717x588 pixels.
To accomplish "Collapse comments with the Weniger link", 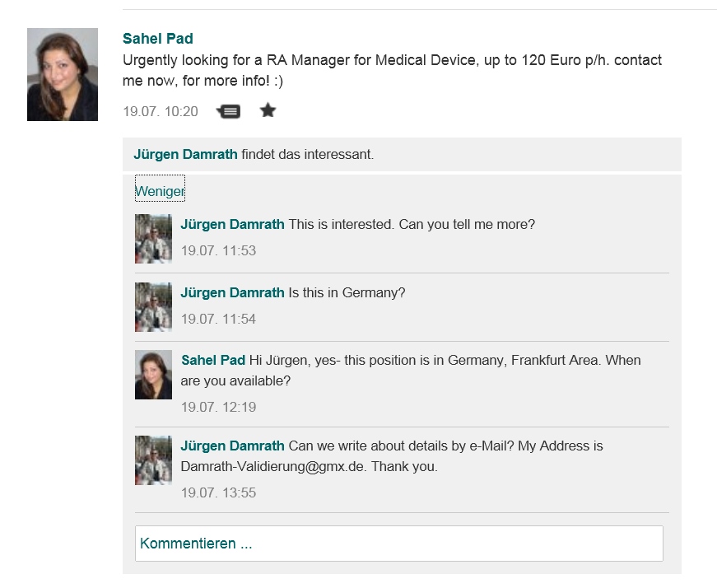I will (x=160, y=191).
